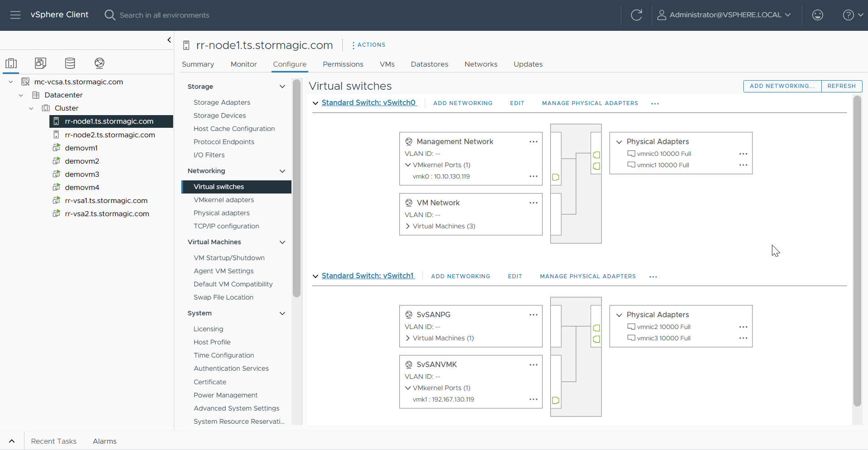Viewport: 868px width, 450px height.
Task: Open SvSANPG options ellipsis
Action: (533, 315)
